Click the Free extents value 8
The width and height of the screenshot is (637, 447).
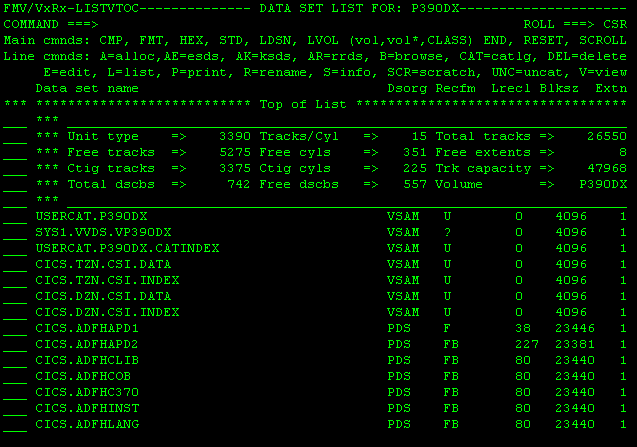click(623, 152)
